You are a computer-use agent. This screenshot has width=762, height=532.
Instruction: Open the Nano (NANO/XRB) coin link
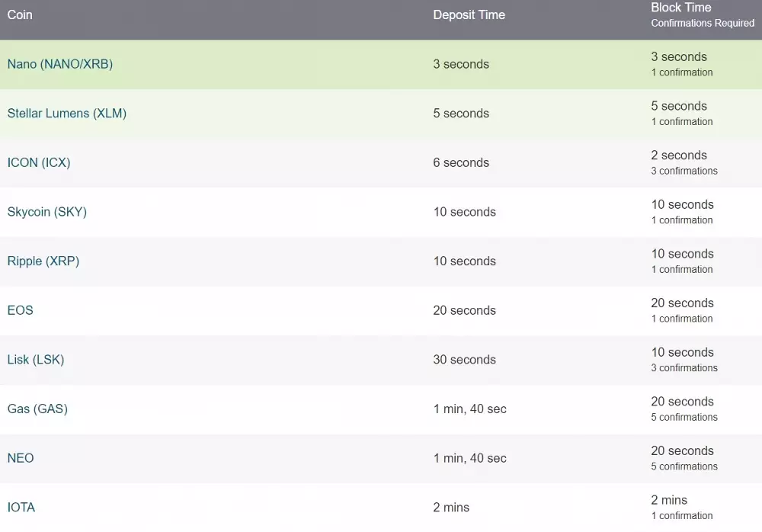[60, 64]
